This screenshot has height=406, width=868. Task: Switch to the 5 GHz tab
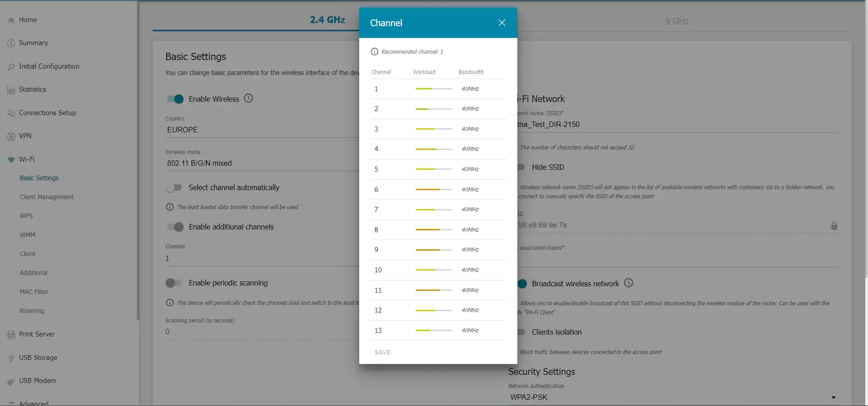pyautogui.click(x=676, y=21)
